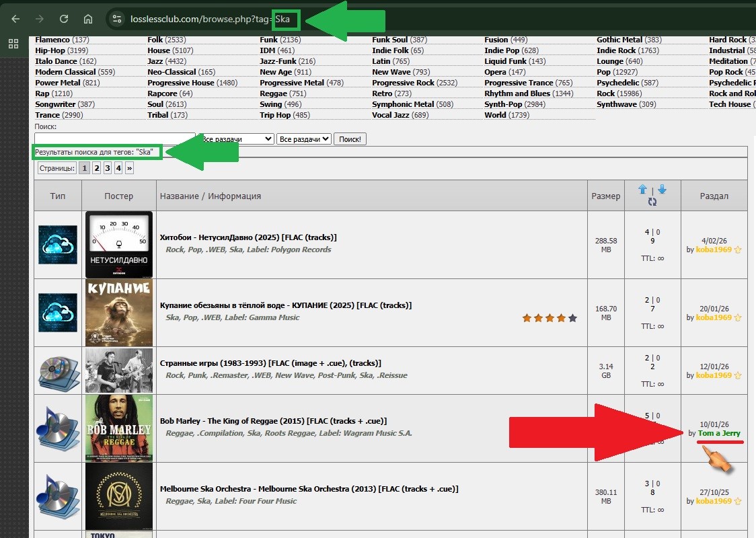Click the Поиск! search button
The height and width of the screenshot is (538, 756).
coord(350,139)
